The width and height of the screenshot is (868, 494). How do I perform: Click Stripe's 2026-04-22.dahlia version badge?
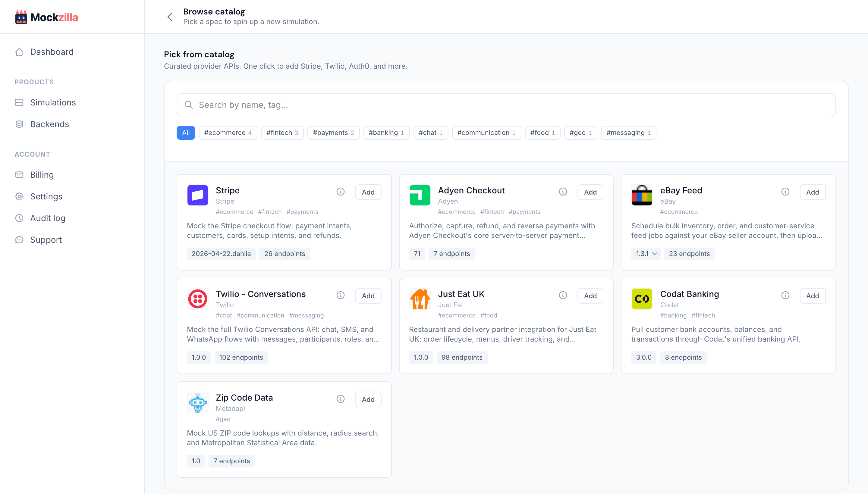tap(221, 254)
